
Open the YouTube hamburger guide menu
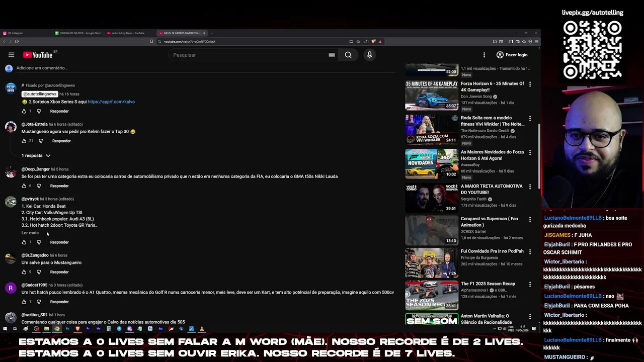[11, 55]
